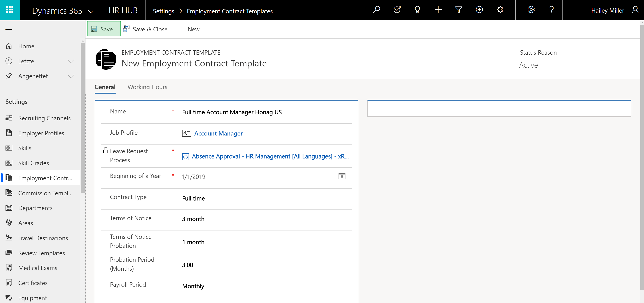Click the plus quick create icon
This screenshot has width=644, height=303.
click(x=438, y=10)
